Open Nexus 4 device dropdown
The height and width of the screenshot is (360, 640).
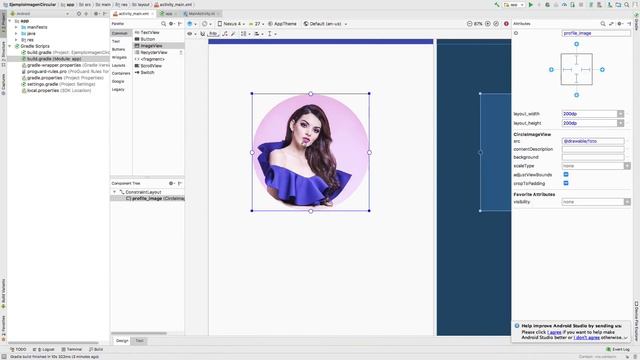pos(231,24)
